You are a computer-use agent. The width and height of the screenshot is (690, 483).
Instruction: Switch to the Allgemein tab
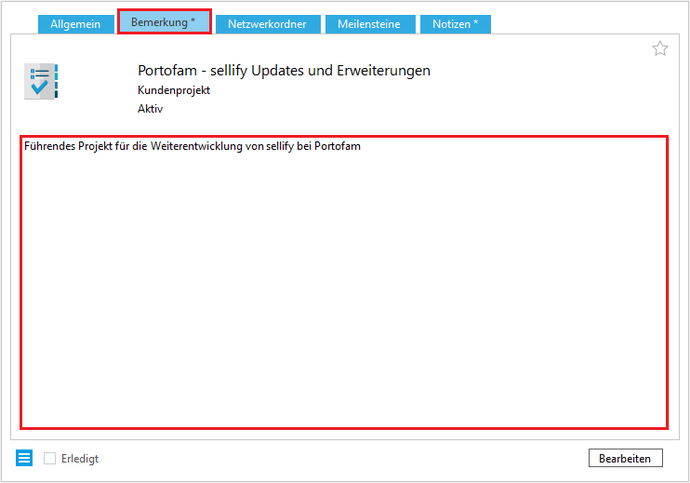(x=76, y=24)
